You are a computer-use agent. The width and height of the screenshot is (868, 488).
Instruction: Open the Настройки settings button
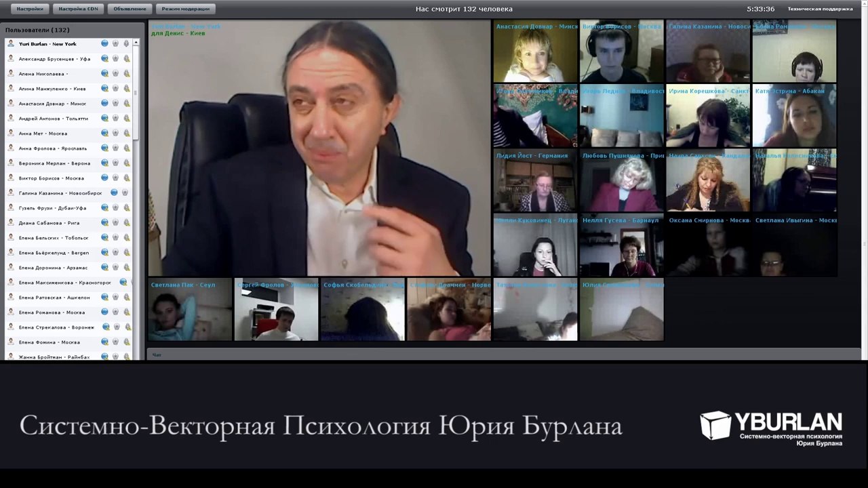(x=30, y=9)
